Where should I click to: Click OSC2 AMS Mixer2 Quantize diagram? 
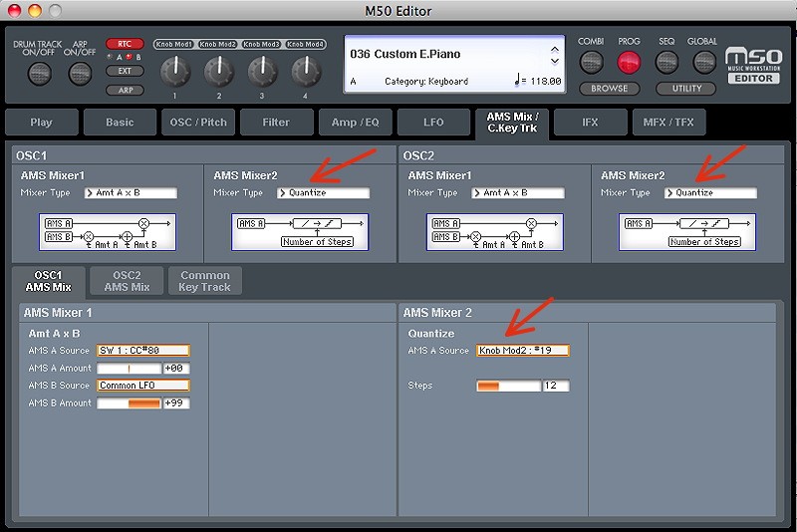[x=687, y=232]
